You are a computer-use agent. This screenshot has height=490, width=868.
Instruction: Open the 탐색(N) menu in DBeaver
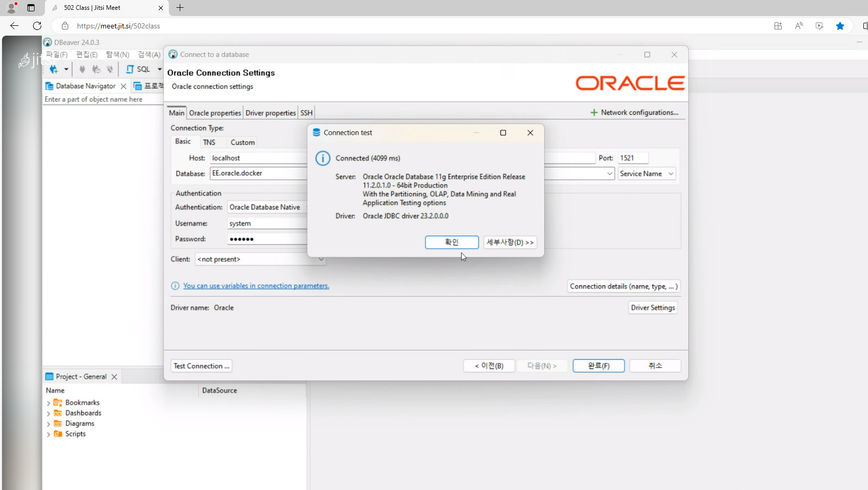click(x=118, y=54)
